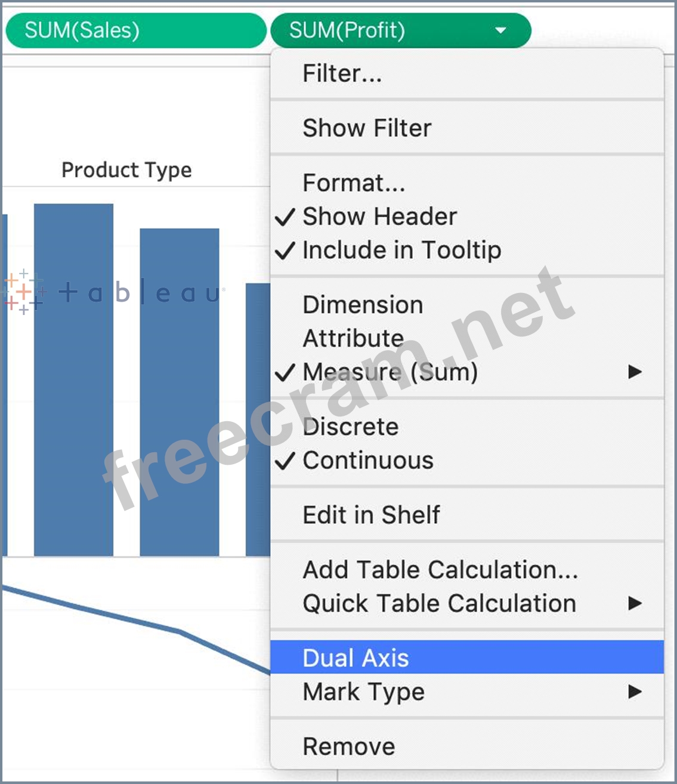Toggle the Show Header checkmark option
The height and width of the screenshot is (784, 677).
pyautogui.click(x=379, y=217)
